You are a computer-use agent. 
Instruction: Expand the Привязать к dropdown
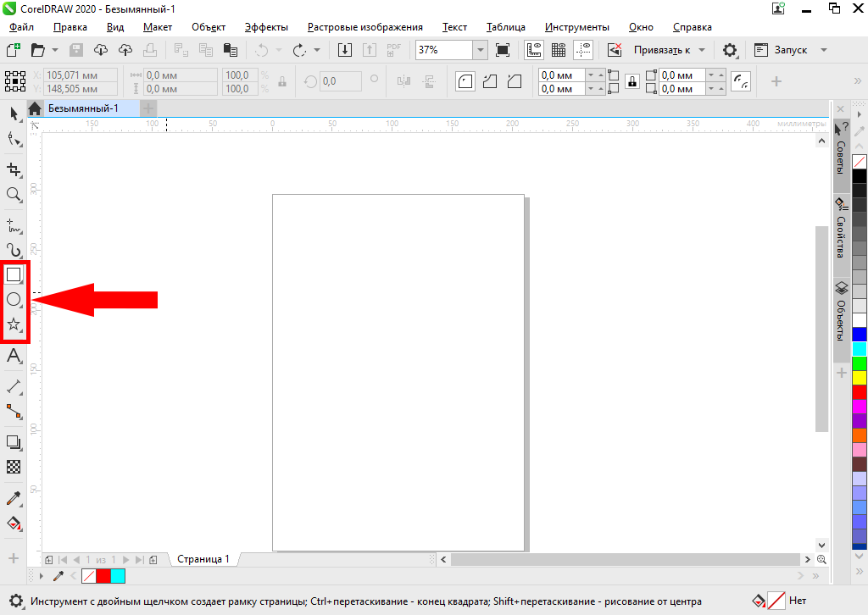tap(701, 50)
